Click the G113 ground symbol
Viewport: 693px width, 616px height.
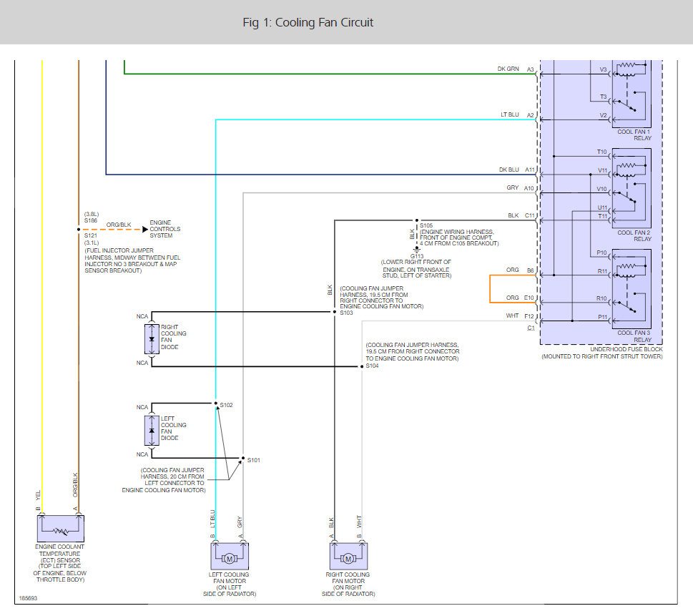pyautogui.click(x=416, y=250)
